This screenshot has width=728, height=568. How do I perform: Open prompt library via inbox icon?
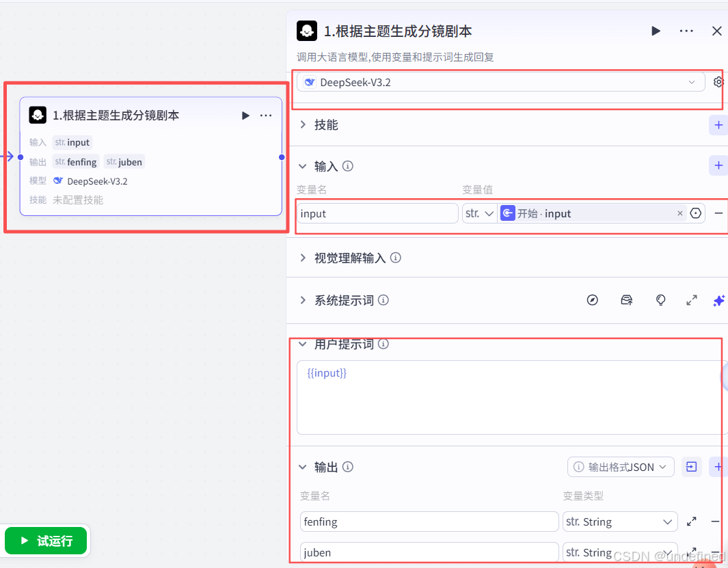[x=626, y=299]
